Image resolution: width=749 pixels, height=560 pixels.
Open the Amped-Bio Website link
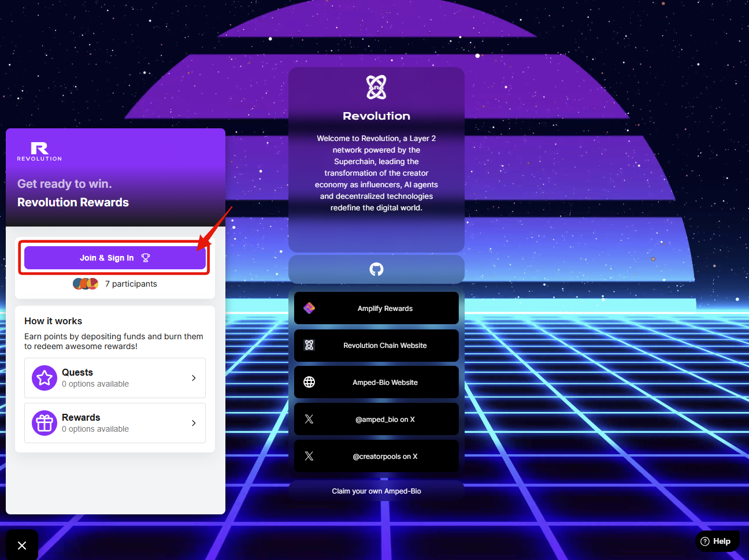(x=376, y=382)
